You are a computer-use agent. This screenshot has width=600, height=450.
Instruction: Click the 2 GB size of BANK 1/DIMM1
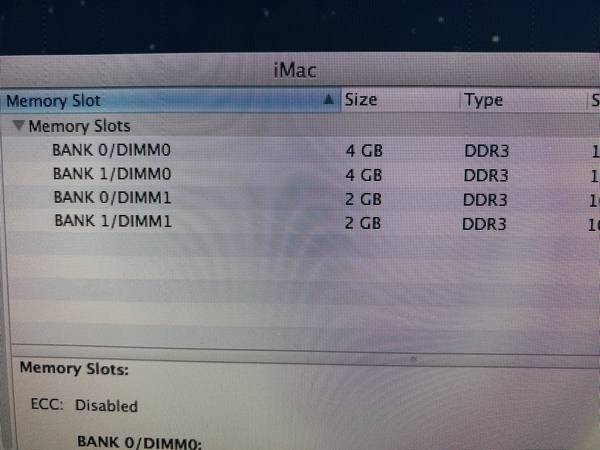pyautogui.click(x=363, y=222)
